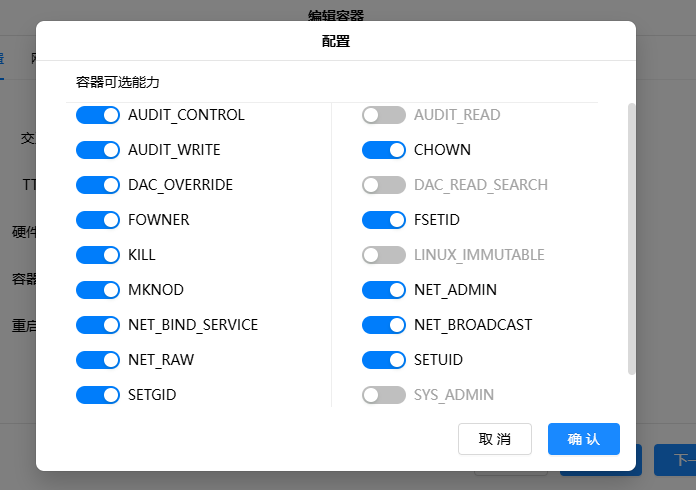This screenshot has width=696, height=490.
Task: Toggle SETGID capability switch
Action: point(98,395)
